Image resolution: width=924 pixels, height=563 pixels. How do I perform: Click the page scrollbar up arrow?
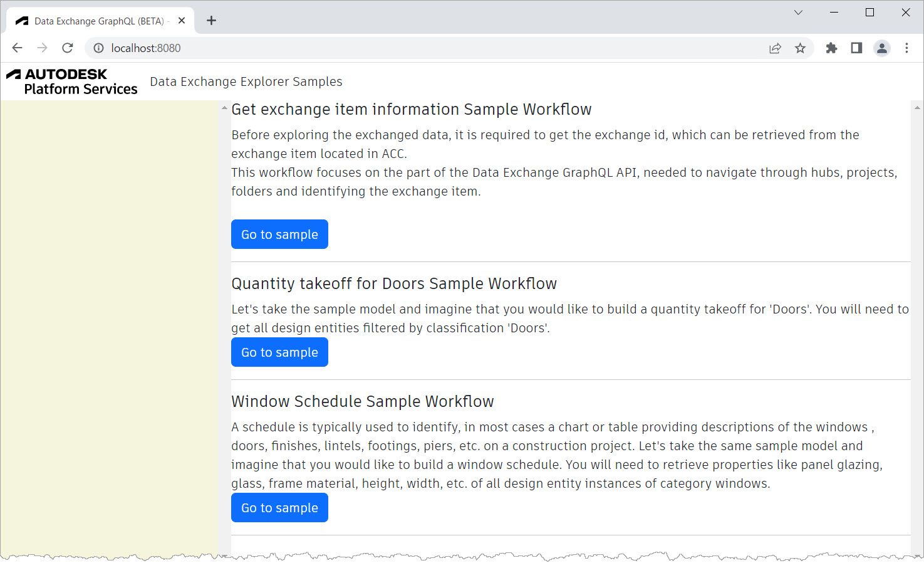917,108
